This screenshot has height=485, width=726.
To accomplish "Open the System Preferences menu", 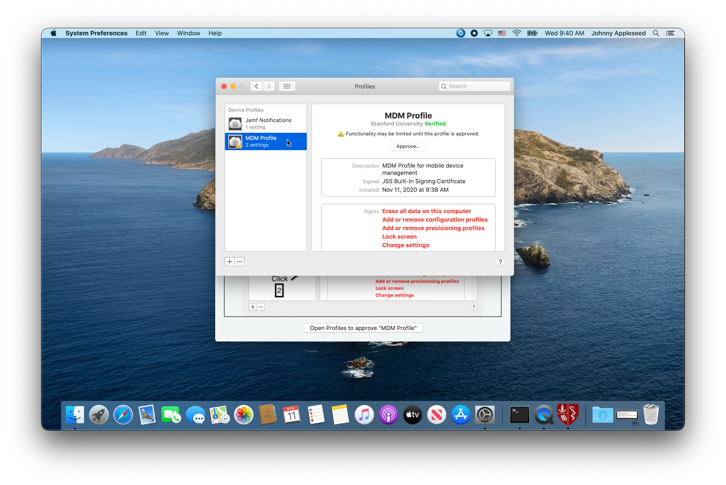I will 96,33.
